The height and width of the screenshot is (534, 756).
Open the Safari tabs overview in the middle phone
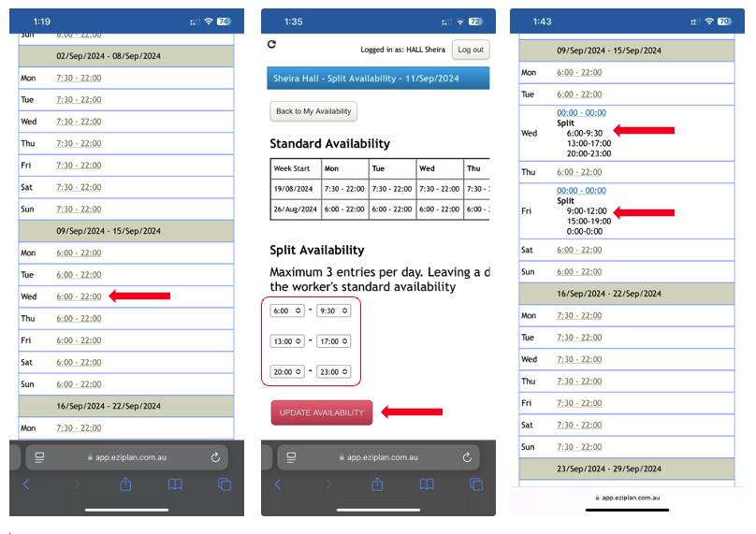476,483
